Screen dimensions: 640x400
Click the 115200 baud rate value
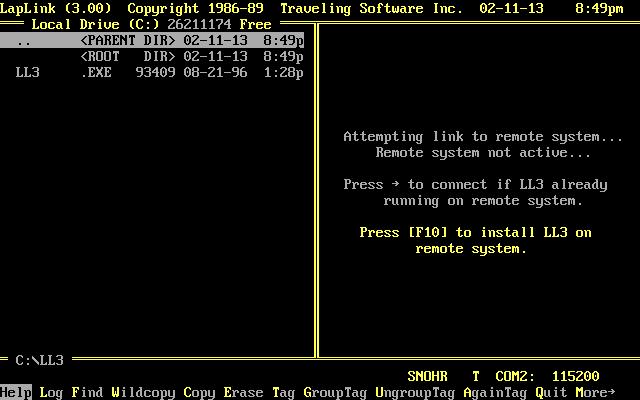575,376
